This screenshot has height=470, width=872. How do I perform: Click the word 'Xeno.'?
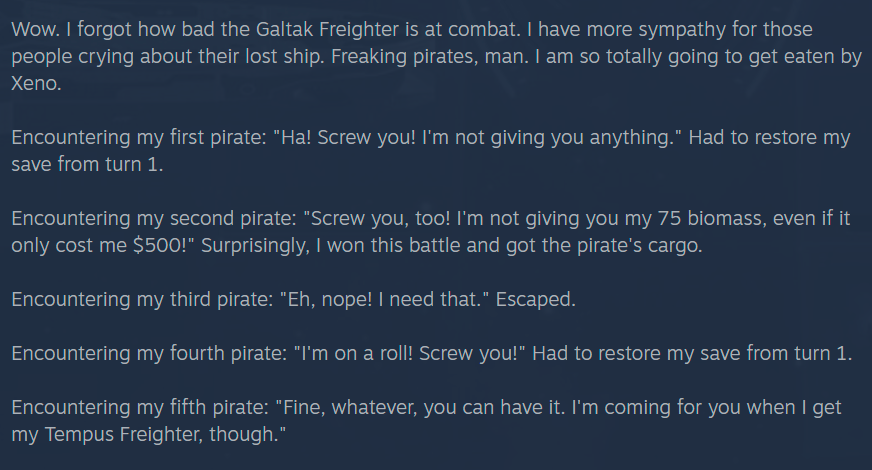pos(36,83)
